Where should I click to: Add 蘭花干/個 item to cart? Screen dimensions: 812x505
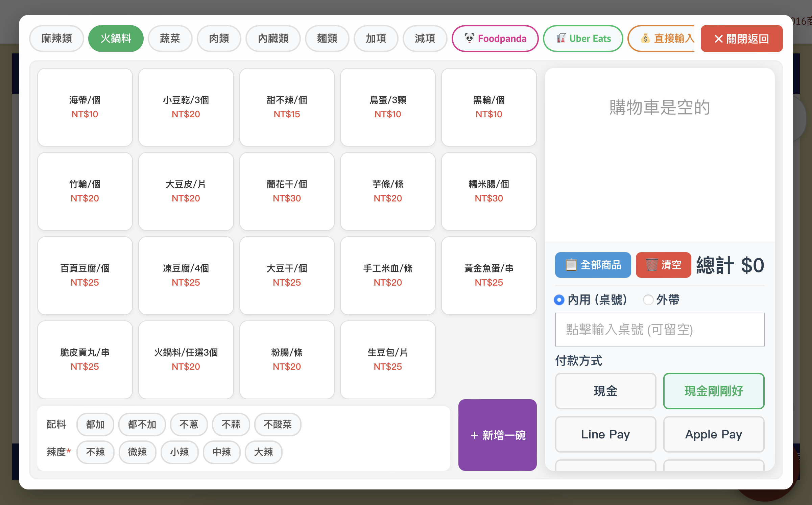click(x=287, y=191)
